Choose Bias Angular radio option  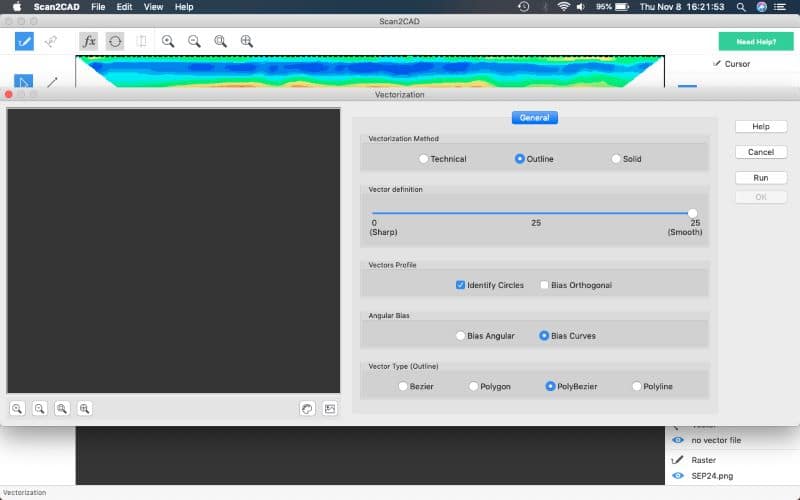tap(460, 336)
